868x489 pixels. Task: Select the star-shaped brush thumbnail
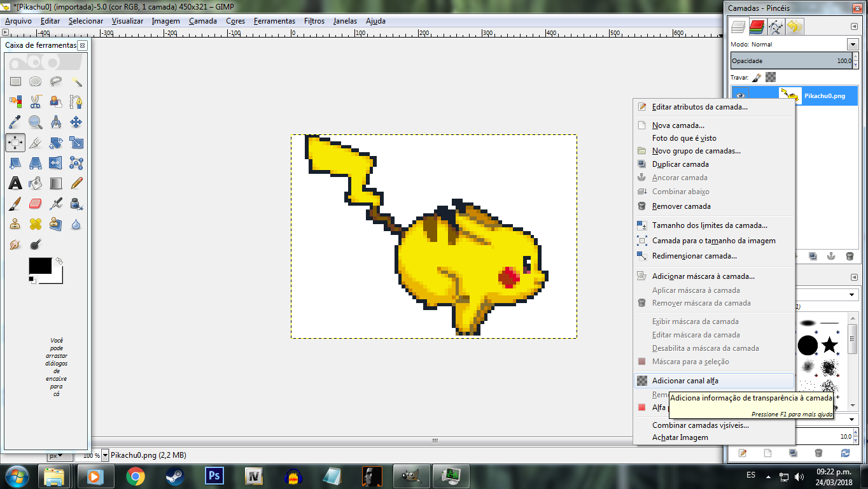pos(829,345)
